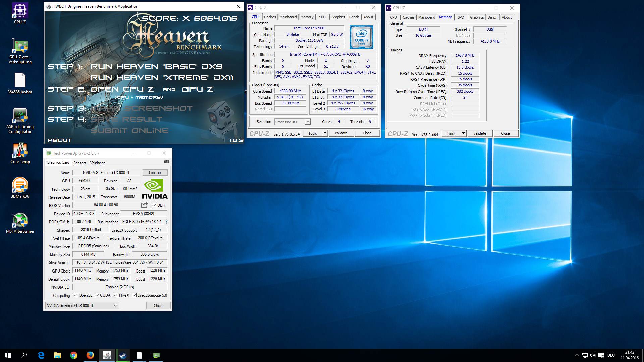Launch ASRock Timing Configurator desktop icon
Screen dimensions: 644x362
(20, 121)
